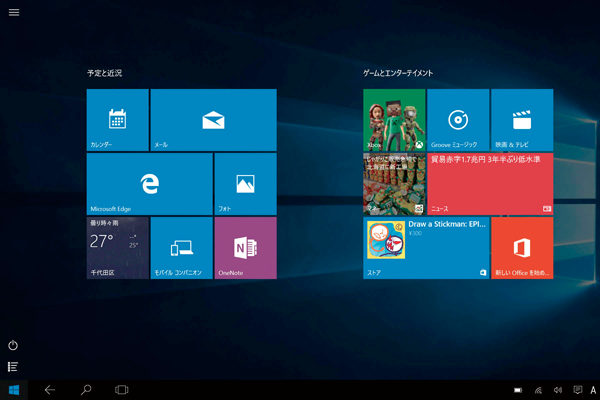Image resolution: width=600 pixels, height=400 pixels.
Task: Open the 映画 & テレビ tile
Action: click(x=522, y=120)
